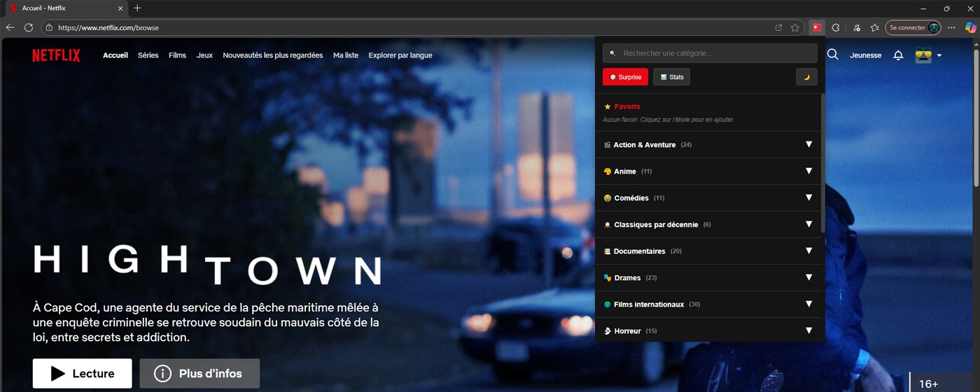The image size is (980, 392).
Task: Open Explorer par langue
Action: tap(400, 55)
